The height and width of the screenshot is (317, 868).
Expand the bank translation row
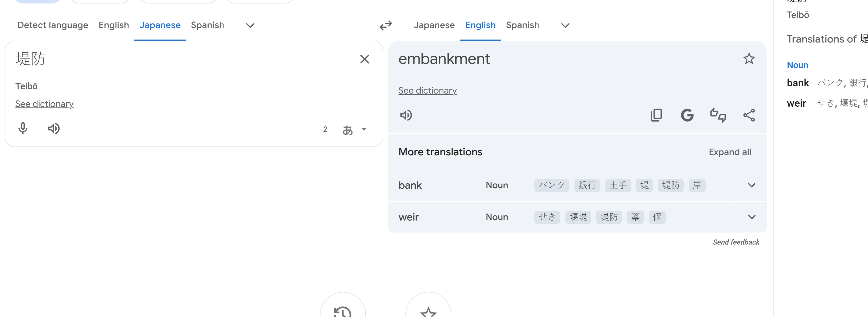tap(751, 185)
